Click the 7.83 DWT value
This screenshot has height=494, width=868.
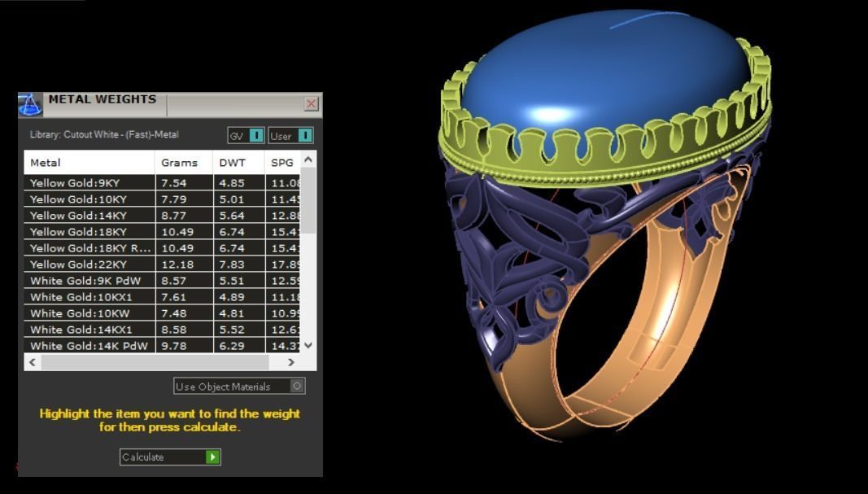point(231,264)
